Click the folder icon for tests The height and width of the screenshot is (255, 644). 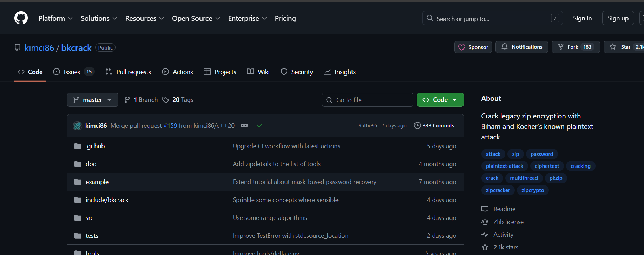pos(78,236)
